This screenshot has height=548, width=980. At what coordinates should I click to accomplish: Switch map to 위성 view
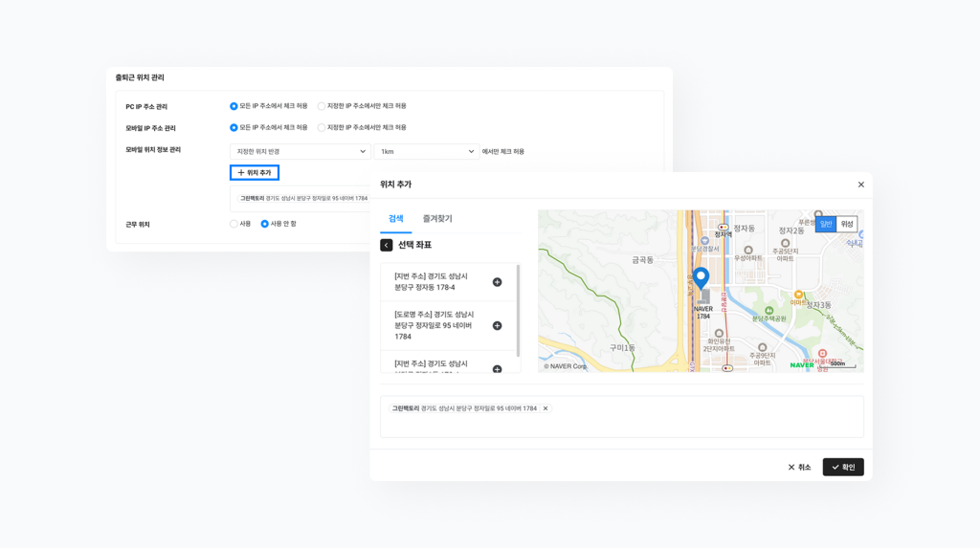point(847,224)
